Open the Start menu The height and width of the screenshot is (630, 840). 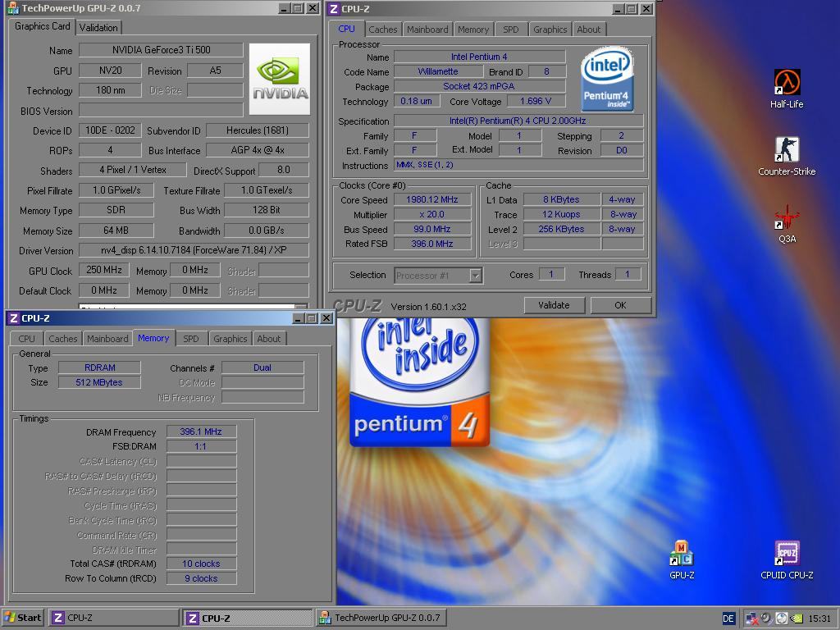point(22,617)
